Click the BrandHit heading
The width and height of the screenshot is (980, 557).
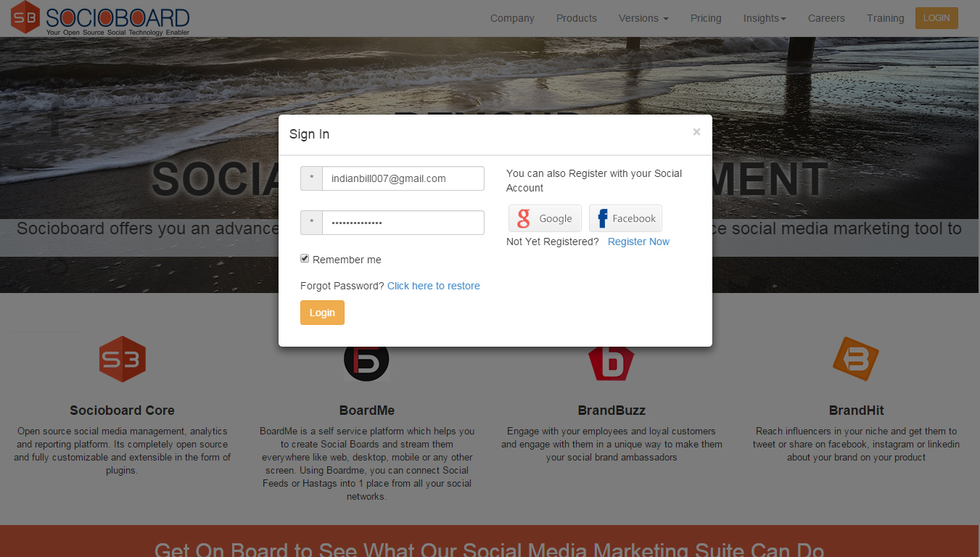[856, 410]
